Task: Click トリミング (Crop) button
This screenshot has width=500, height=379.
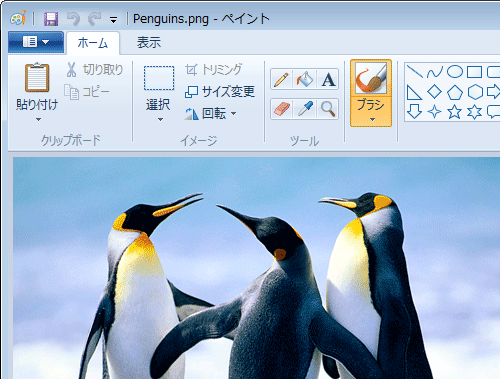Action: pyautogui.click(x=213, y=69)
